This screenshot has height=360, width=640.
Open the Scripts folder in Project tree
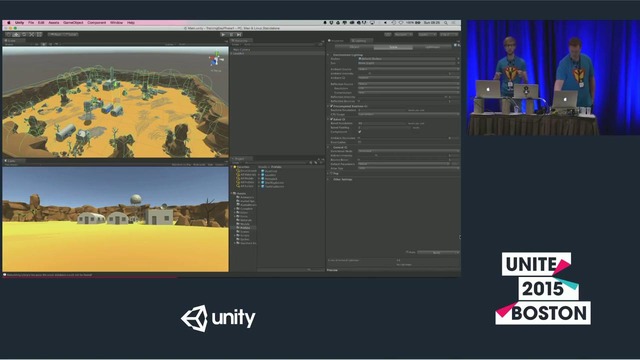pyautogui.click(x=244, y=236)
